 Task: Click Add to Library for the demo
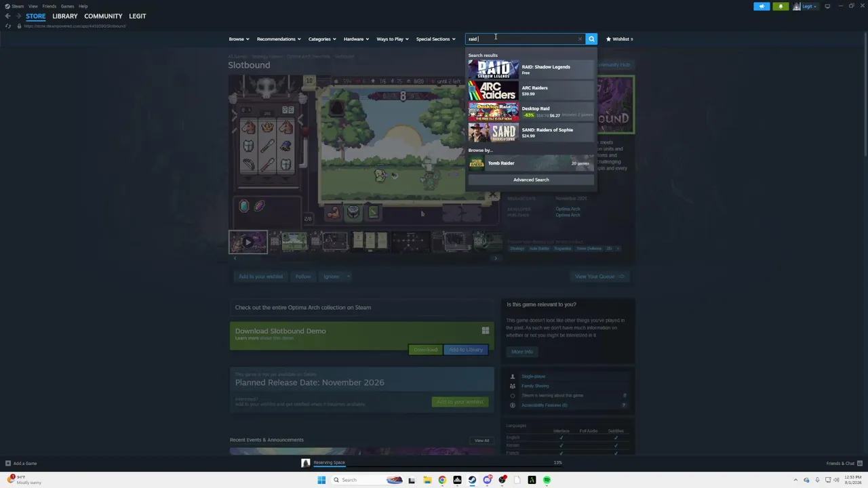point(466,350)
